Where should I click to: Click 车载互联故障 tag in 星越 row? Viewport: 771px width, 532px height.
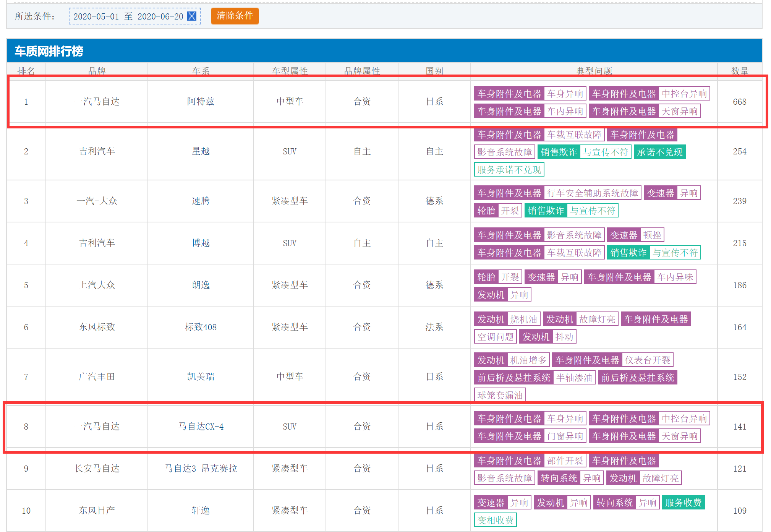click(x=574, y=135)
